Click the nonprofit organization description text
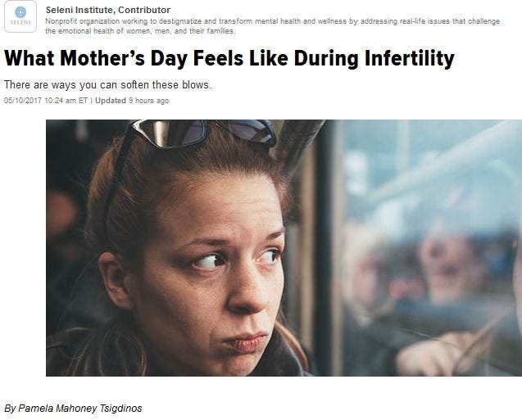Screen dimensions: 522x420 tap(272, 26)
